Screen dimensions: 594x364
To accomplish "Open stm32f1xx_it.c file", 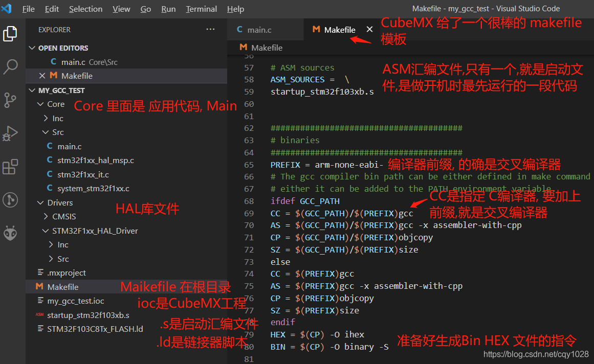I will pyautogui.click(x=83, y=174).
